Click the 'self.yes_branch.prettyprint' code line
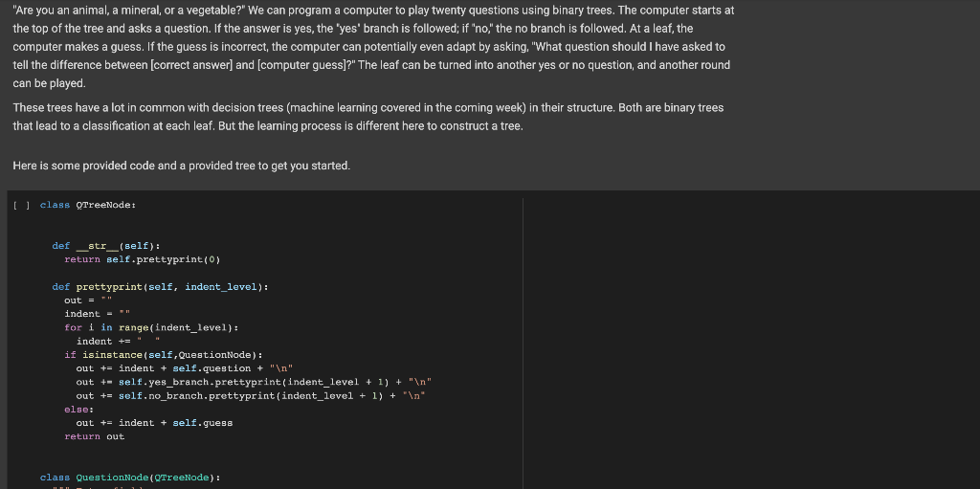 click(x=254, y=382)
